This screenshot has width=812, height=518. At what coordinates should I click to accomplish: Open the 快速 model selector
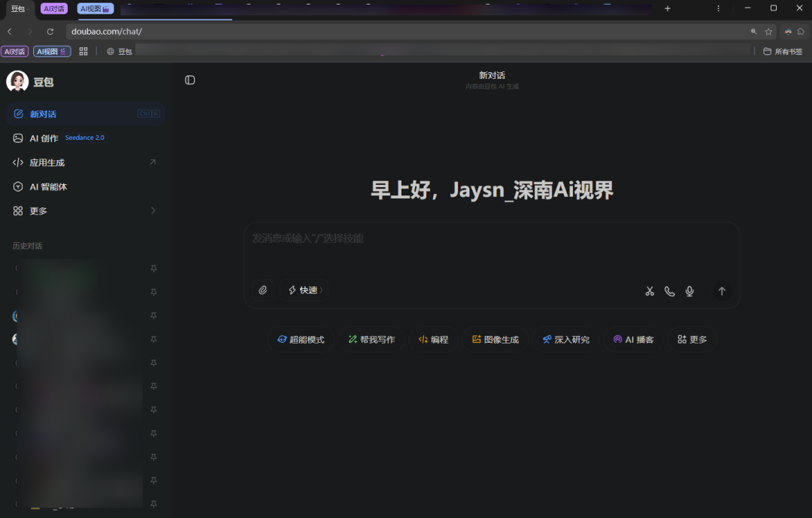point(304,289)
